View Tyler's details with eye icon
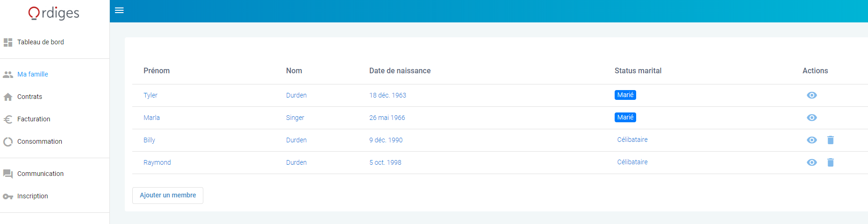The image size is (868, 224). click(x=812, y=95)
